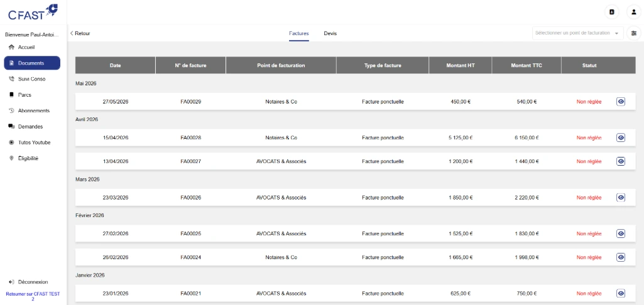Open the filter settings sliders icon
The width and height of the screenshot is (644, 305).
pyautogui.click(x=634, y=33)
